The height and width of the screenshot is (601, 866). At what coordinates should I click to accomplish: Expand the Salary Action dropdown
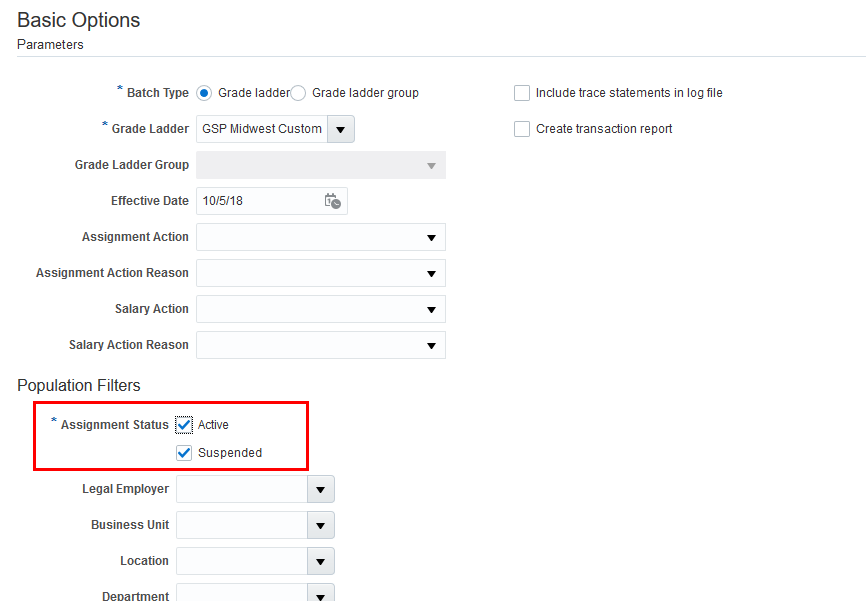tap(431, 309)
